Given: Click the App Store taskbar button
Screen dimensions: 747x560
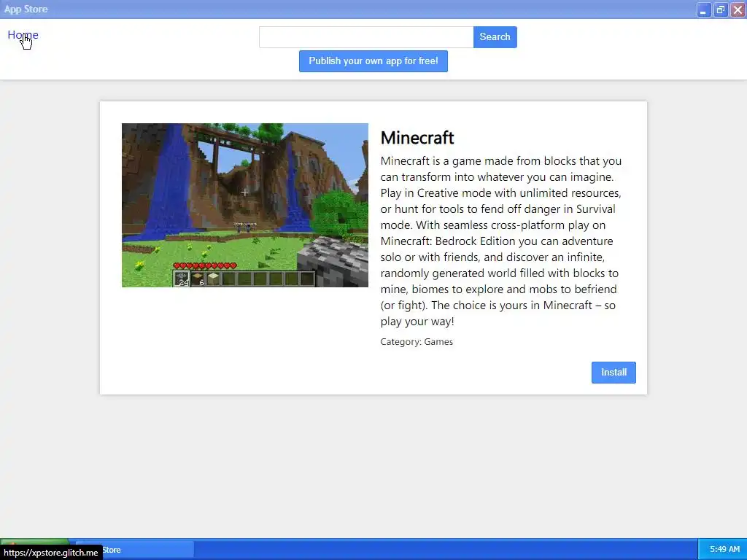Looking at the screenshot, I should click(135, 550).
